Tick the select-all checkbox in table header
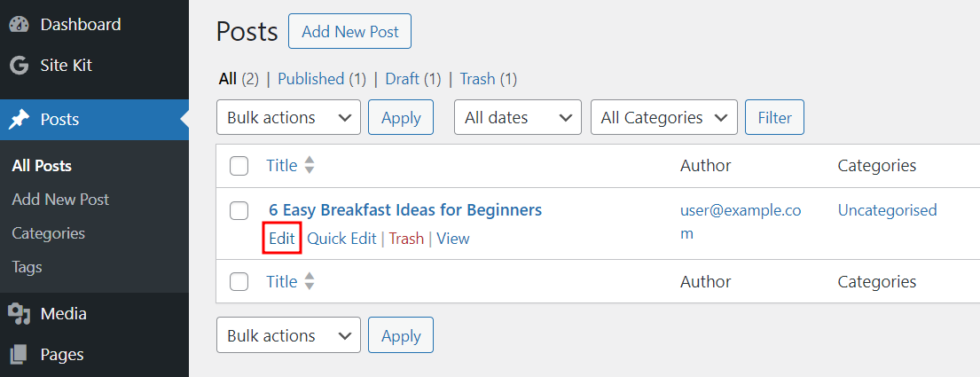 point(239,166)
